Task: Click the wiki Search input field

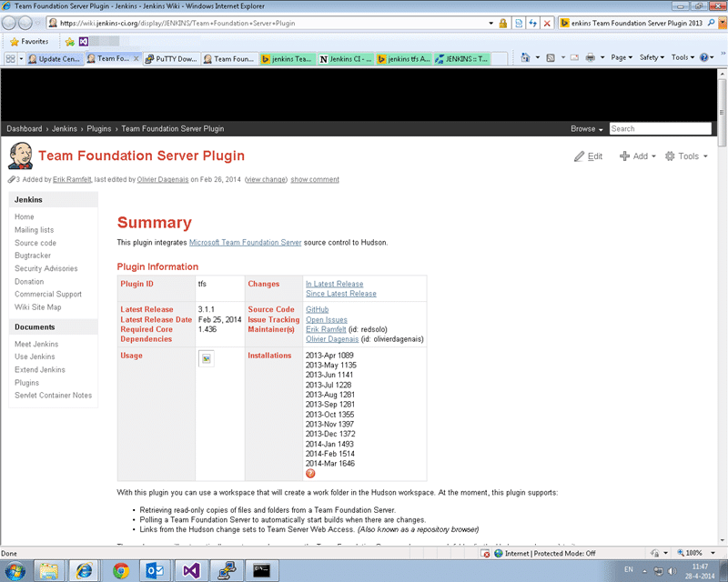Action: pos(661,128)
